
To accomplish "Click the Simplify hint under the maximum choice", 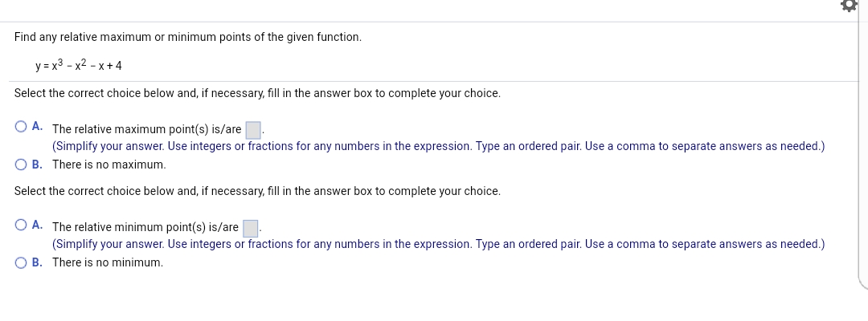I will pyautogui.click(x=438, y=146).
